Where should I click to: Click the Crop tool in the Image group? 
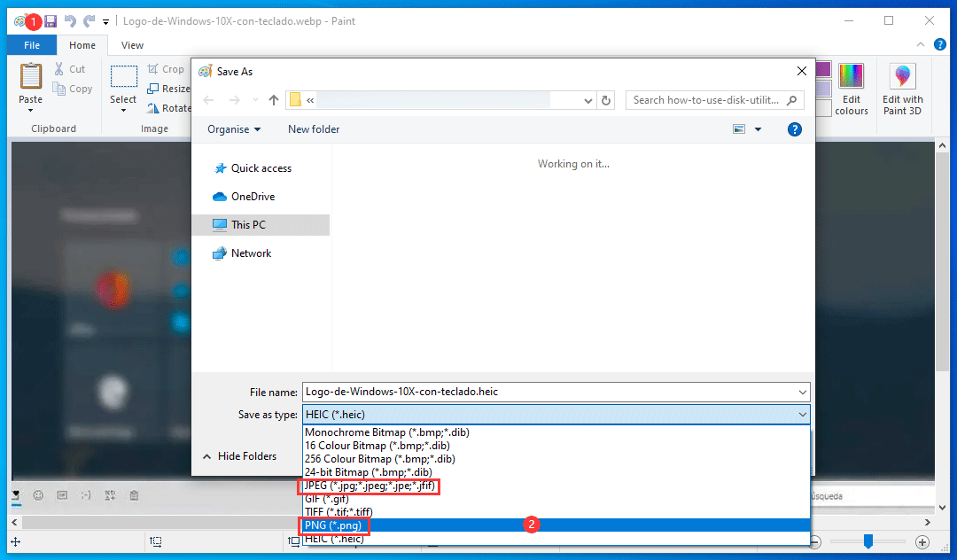tap(166, 69)
